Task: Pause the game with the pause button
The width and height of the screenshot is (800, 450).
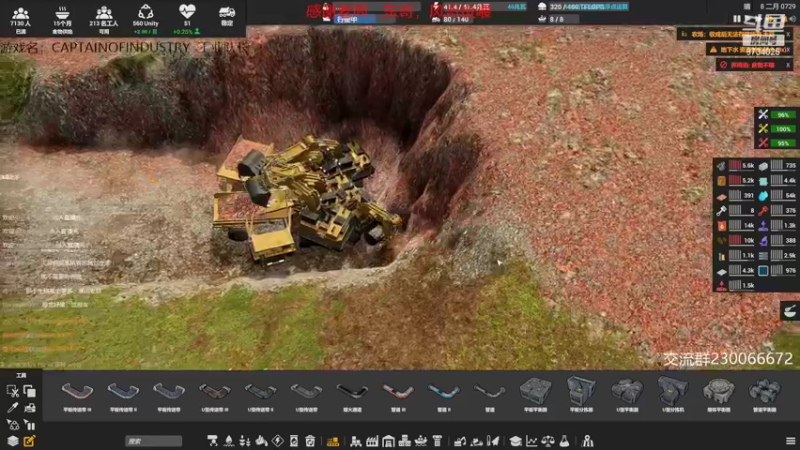Action: 736,19
